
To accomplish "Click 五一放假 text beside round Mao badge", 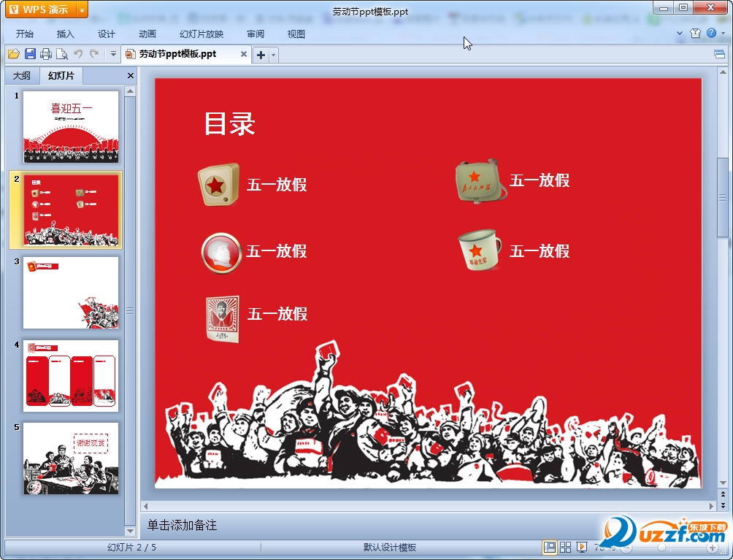I will pyautogui.click(x=277, y=251).
